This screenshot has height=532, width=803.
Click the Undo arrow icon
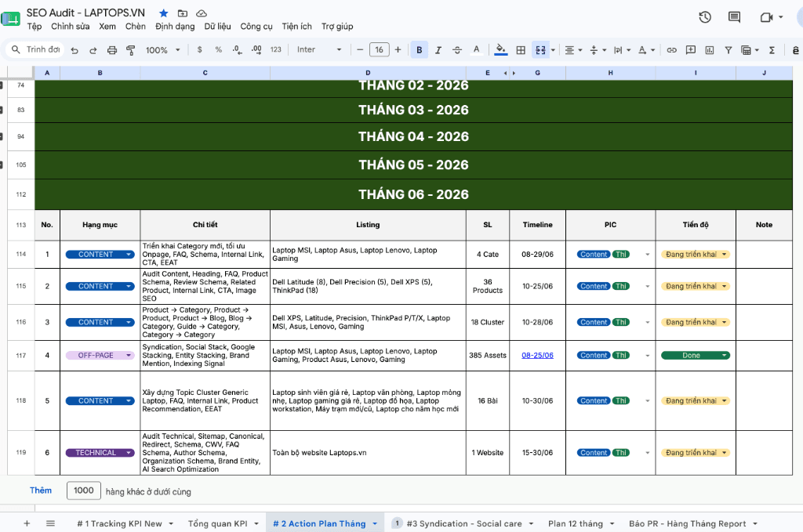(x=74, y=50)
